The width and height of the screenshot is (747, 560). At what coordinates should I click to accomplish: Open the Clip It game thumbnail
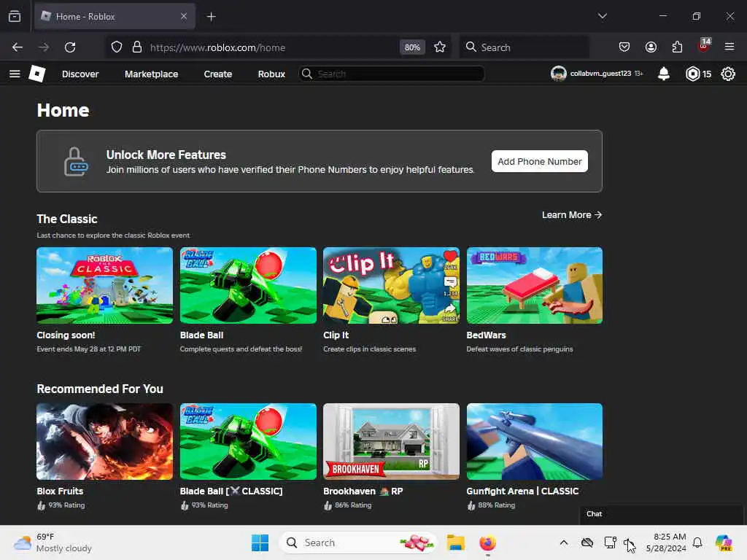(391, 285)
